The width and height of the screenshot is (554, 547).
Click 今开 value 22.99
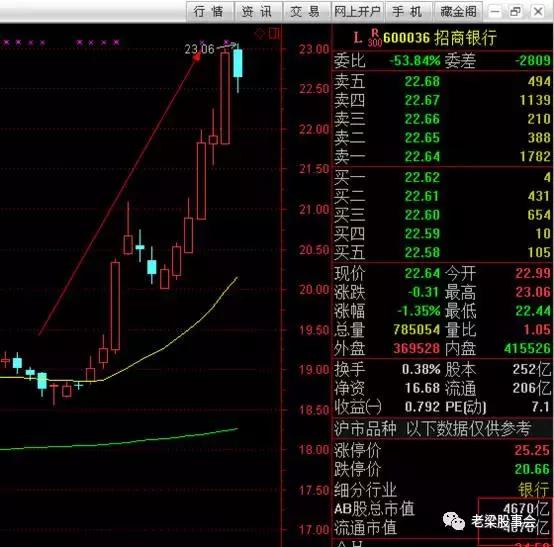533,273
